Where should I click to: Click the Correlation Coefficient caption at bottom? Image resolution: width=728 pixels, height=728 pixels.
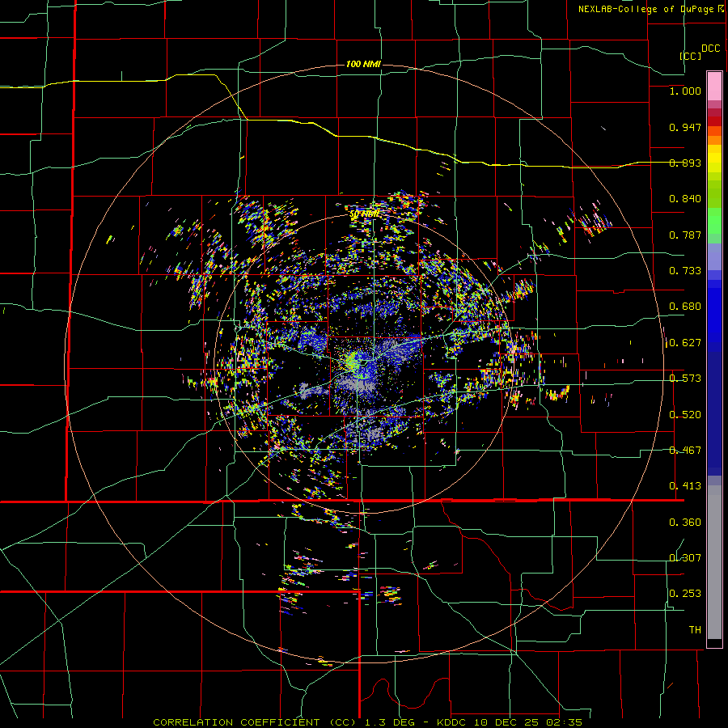[x=368, y=722]
